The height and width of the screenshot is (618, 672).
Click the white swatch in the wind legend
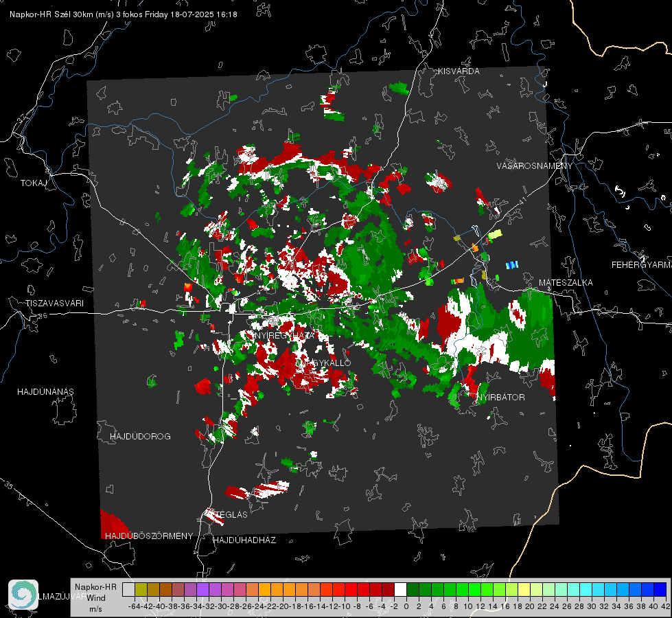400,589
